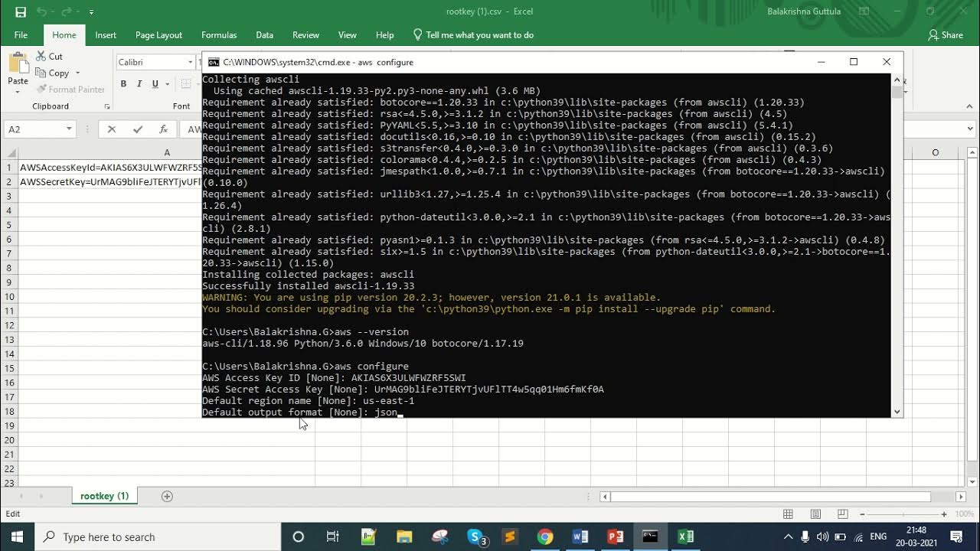Click the volume icon in system tray
The image size is (980, 551).
[x=823, y=536]
